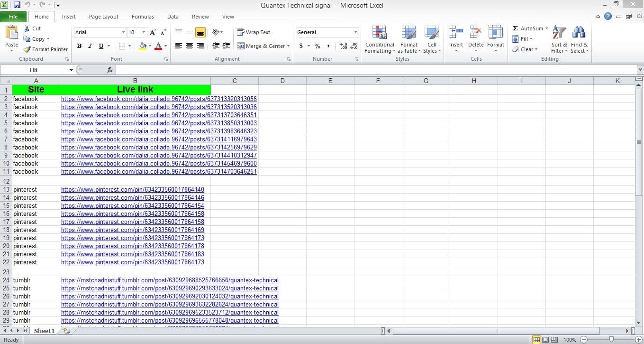Toggle Italic formatting
The image size is (644, 344).
[x=90, y=46]
